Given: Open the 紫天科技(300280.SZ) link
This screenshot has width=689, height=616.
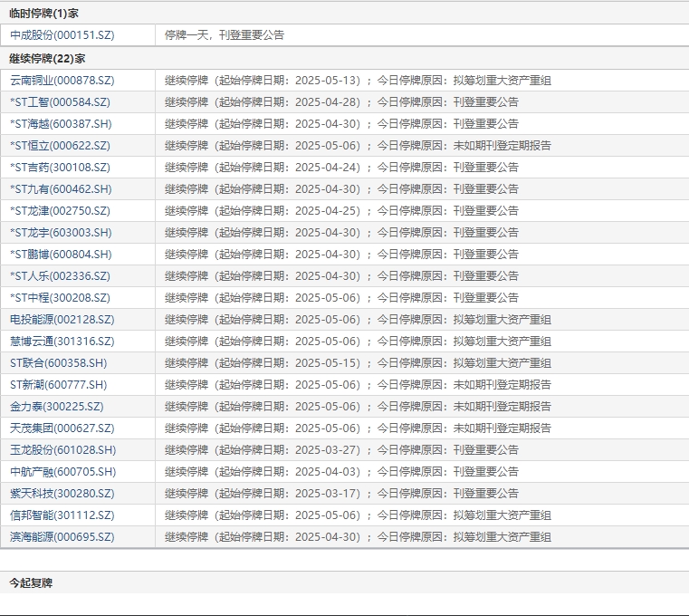Looking at the screenshot, I should [x=62, y=494].
